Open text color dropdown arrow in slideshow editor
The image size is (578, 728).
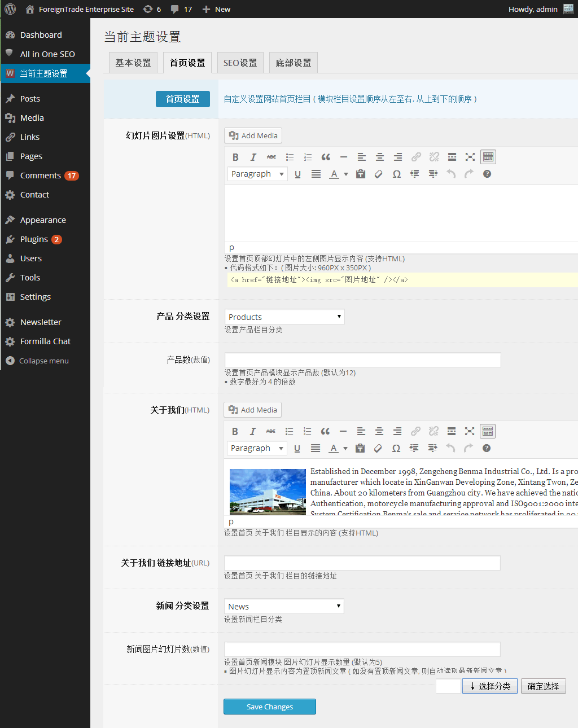tap(346, 174)
